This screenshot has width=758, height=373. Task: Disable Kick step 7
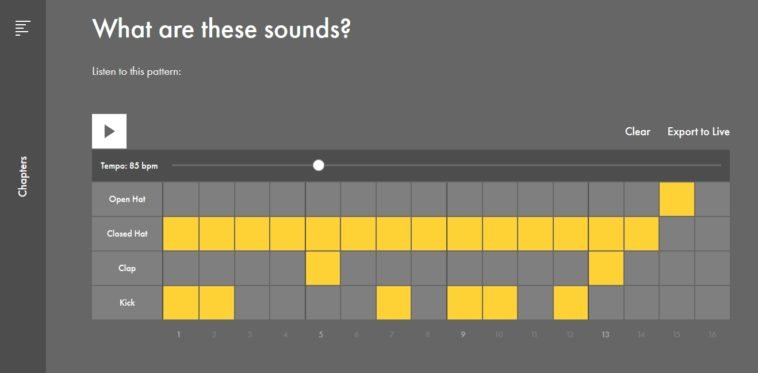[x=394, y=302]
